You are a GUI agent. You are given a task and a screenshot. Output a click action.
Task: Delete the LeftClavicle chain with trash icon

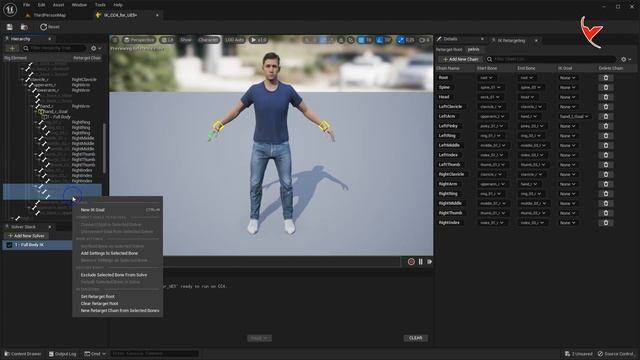606,107
